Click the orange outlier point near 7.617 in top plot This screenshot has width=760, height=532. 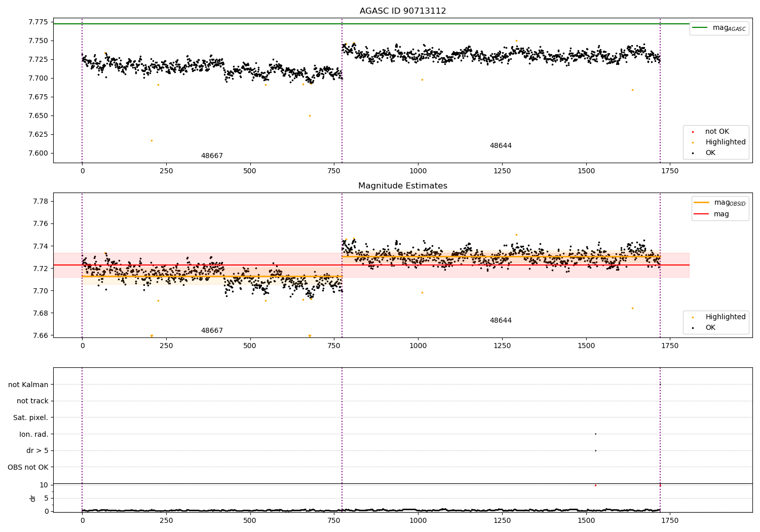point(151,140)
